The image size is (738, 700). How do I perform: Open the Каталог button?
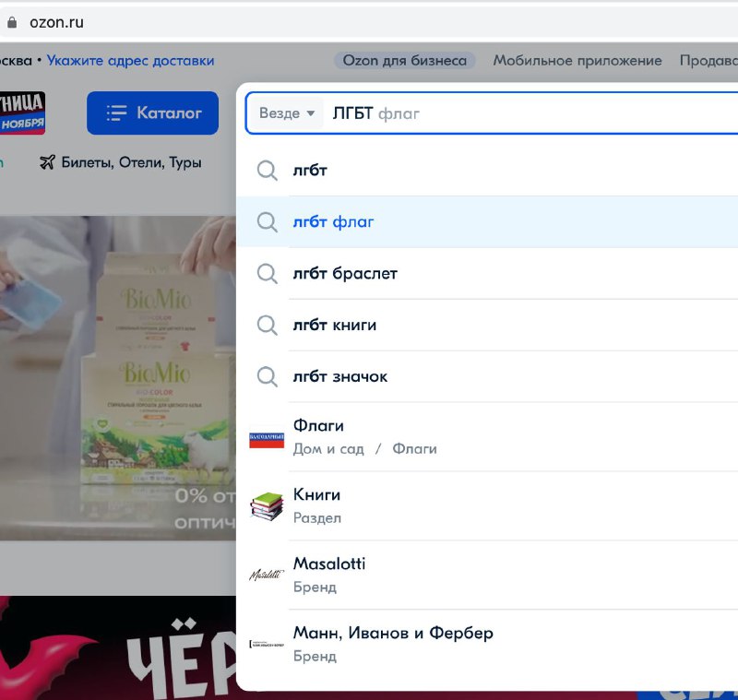pyautogui.click(x=152, y=113)
